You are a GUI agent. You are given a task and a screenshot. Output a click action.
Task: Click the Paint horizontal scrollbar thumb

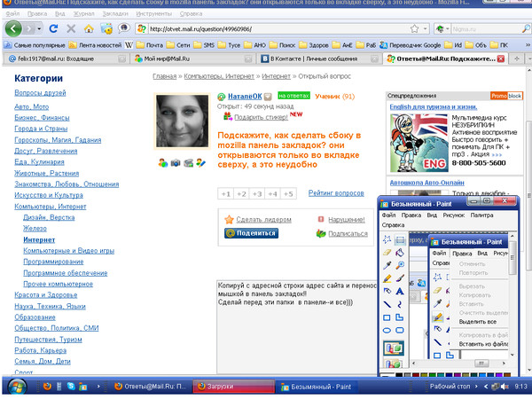pyautogui.click(x=481, y=363)
